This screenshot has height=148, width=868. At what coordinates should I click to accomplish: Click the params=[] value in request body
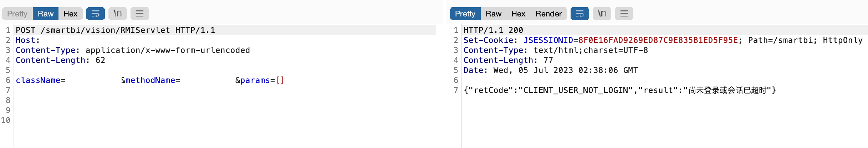tap(262, 80)
